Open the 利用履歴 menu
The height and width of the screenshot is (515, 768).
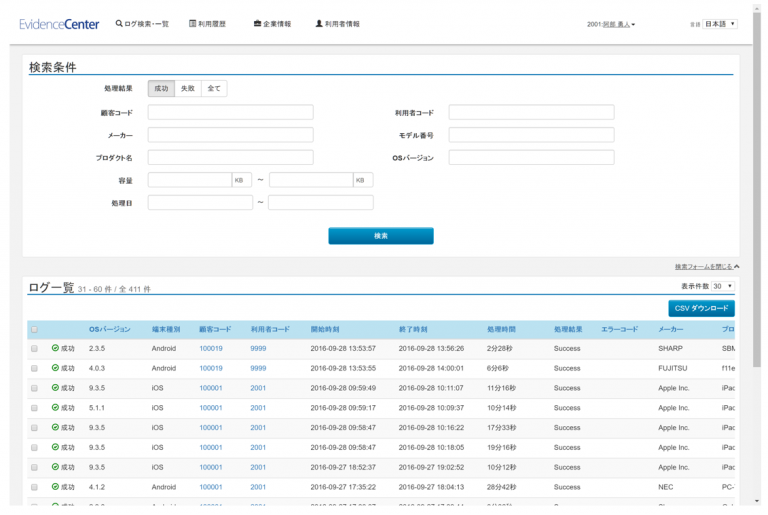(x=207, y=24)
